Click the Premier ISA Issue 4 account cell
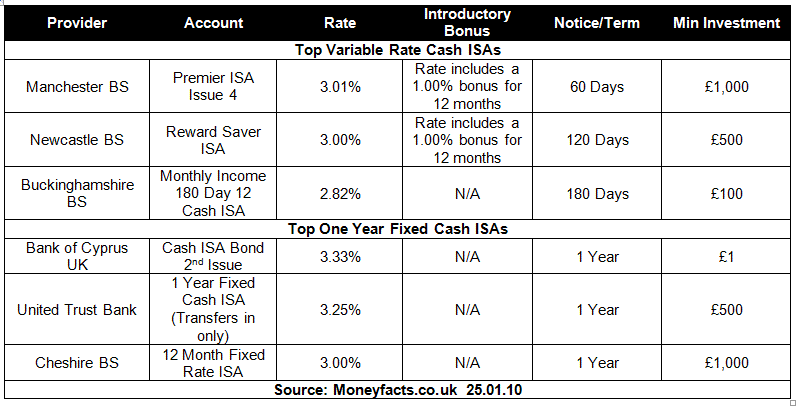 [x=213, y=87]
